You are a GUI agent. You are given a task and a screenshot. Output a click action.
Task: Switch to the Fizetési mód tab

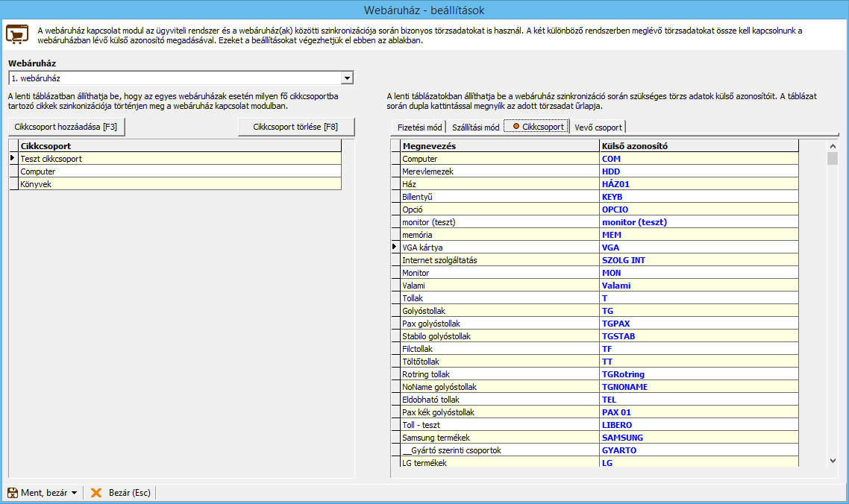[420, 127]
